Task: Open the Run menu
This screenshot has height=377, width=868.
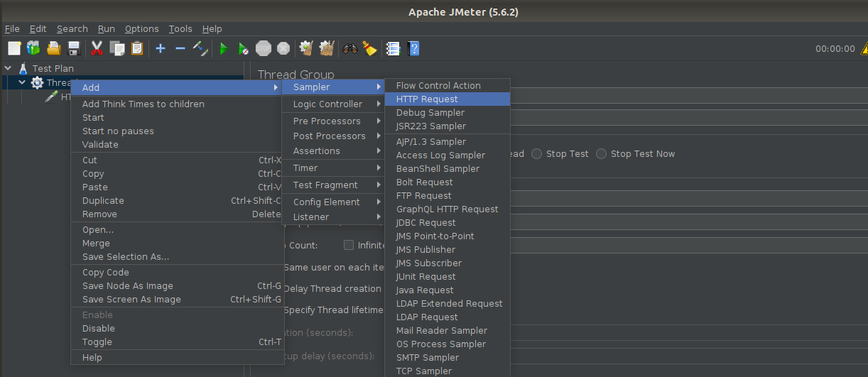Action: point(107,28)
